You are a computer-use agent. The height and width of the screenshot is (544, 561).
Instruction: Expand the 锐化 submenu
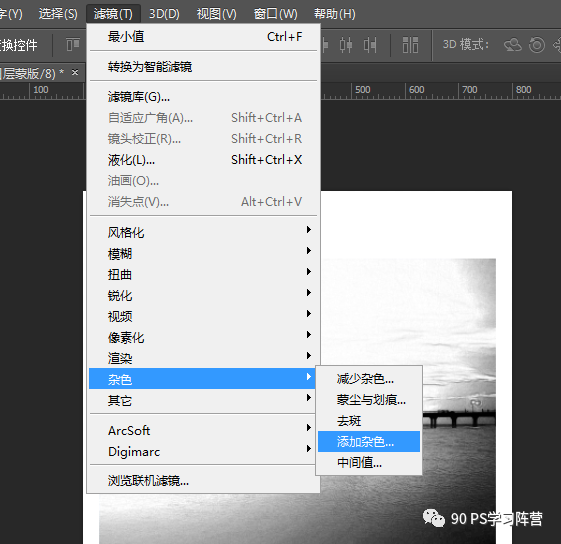204,296
